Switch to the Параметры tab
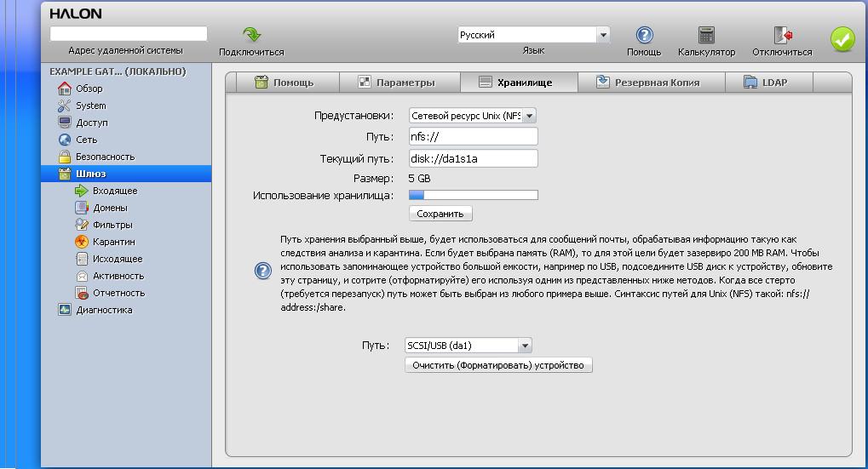This screenshot has width=868, height=469. [x=400, y=83]
